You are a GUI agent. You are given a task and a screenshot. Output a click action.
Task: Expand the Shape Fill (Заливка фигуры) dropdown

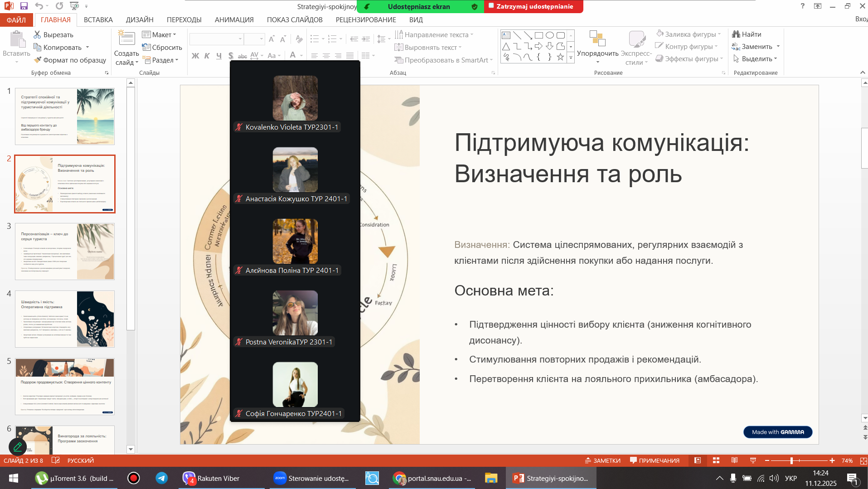719,34
